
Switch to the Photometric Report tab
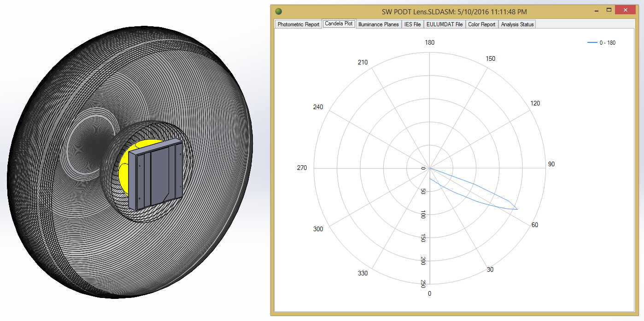point(298,24)
